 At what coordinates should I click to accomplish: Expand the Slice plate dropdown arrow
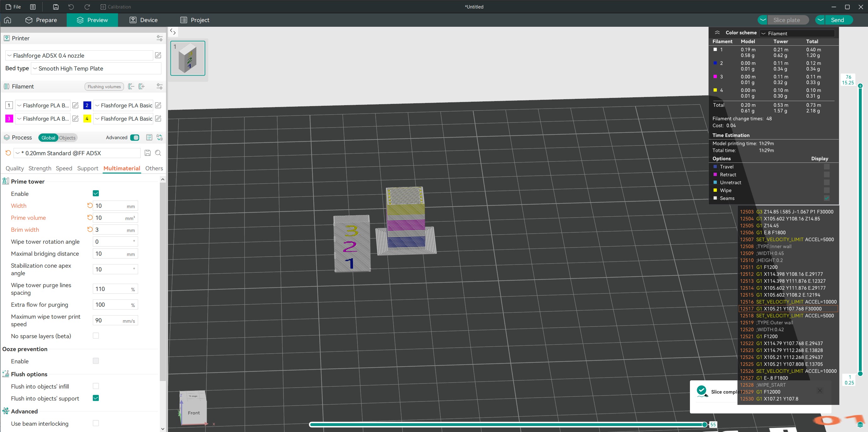point(763,20)
